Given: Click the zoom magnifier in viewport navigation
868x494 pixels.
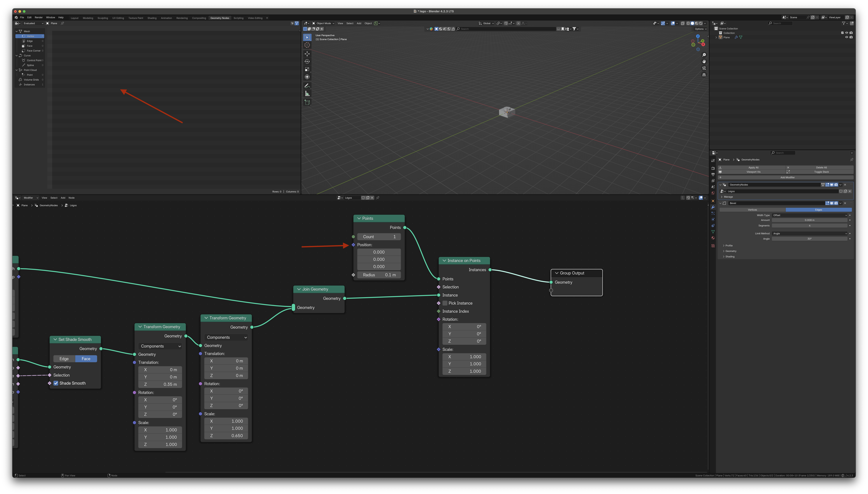Looking at the screenshot, I should (x=704, y=55).
